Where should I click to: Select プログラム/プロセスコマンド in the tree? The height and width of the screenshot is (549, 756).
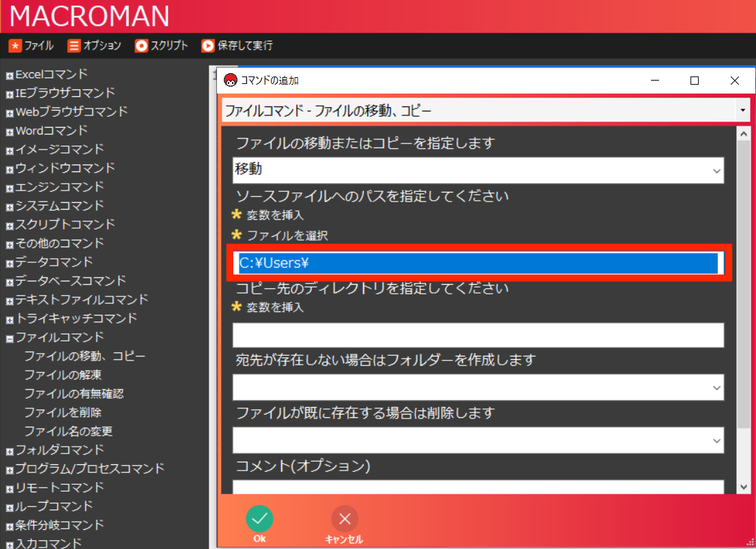[x=89, y=469]
